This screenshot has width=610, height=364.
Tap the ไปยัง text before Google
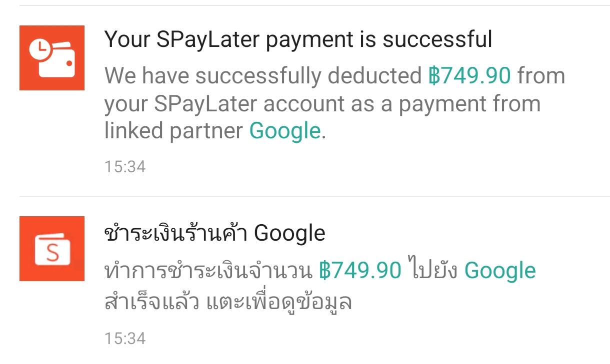(x=433, y=270)
